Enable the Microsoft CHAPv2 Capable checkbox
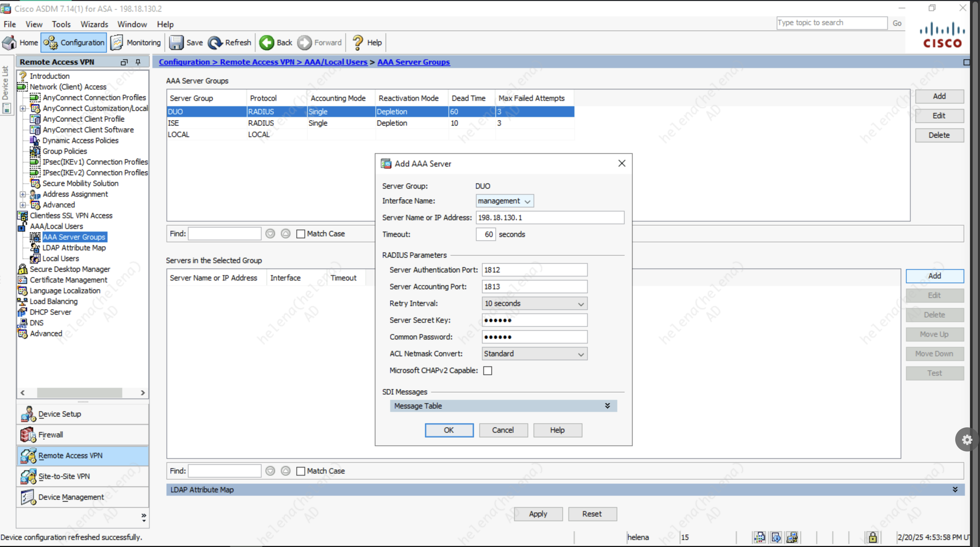 487,371
